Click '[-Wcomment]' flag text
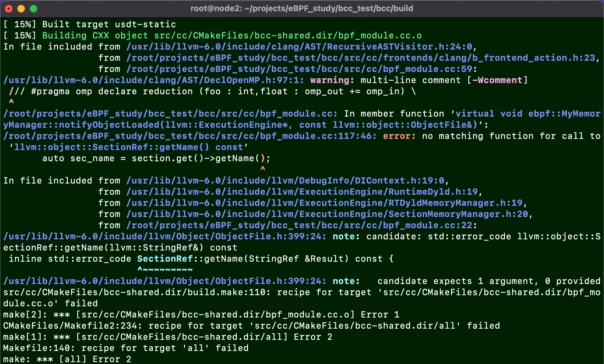This screenshot has width=604, height=364. tap(497, 80)
